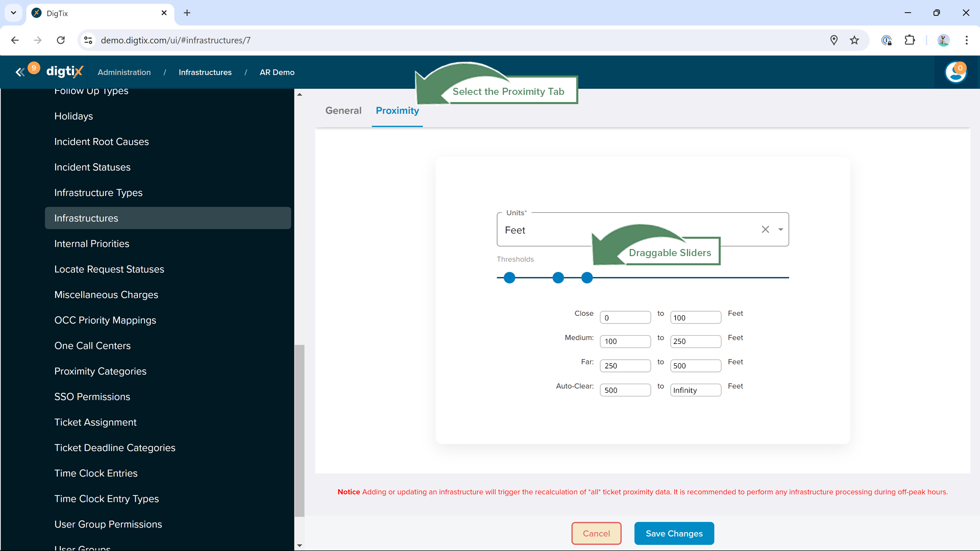Click the location pin icon in address bar
This screenshot has height=551, width=980.
(834, 40)
